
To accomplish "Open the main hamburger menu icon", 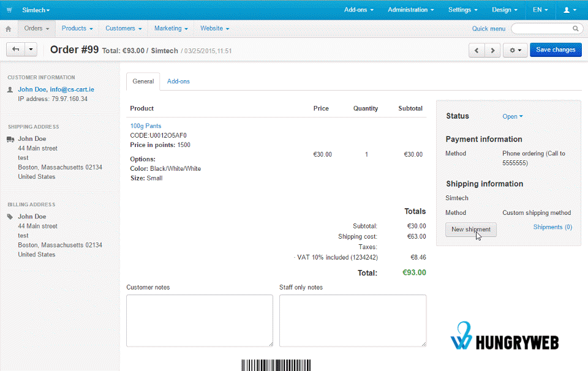I will click(9, 10).
